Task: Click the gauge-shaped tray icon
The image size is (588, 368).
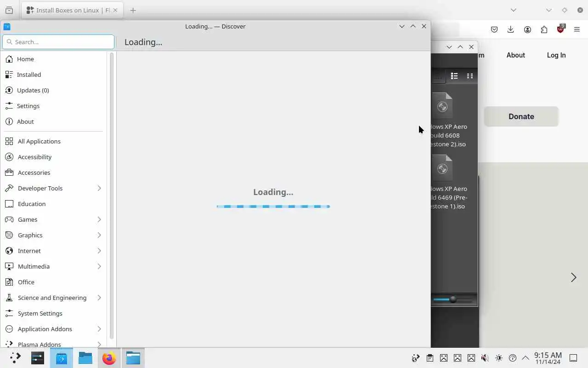Action: 513,358
